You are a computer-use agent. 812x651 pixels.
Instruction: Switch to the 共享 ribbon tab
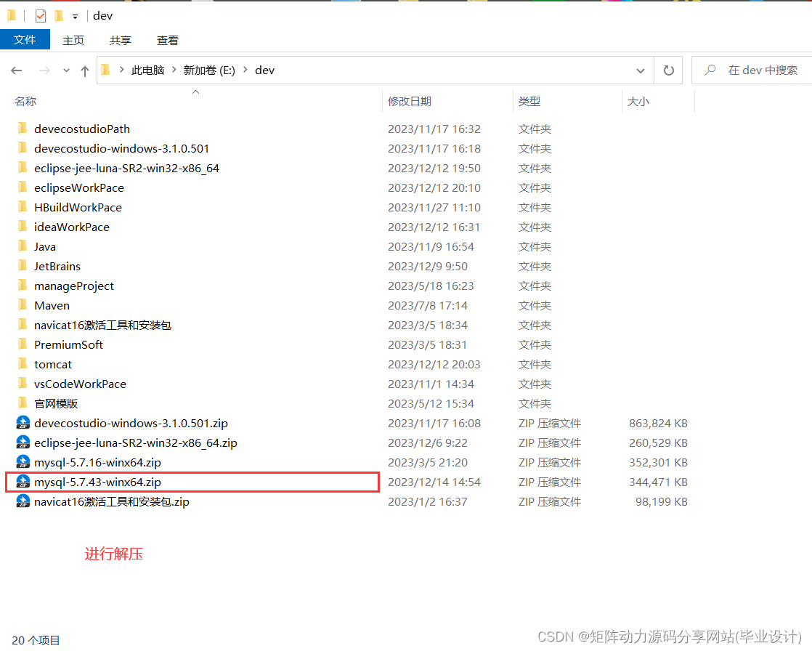point(120,40)
